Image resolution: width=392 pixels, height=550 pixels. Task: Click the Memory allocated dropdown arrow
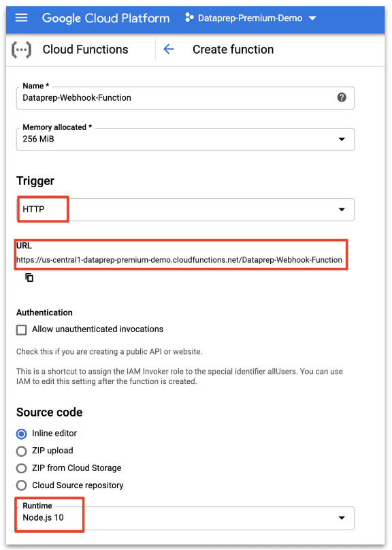pos(342,139)
